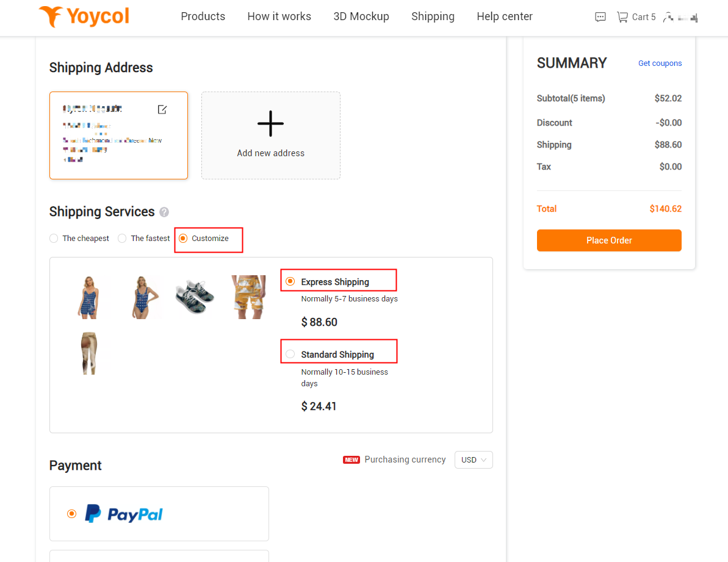The height and width of the screenshot is (562, 728).
Task: Open the Shipping menu item
Action: point(433,16)
